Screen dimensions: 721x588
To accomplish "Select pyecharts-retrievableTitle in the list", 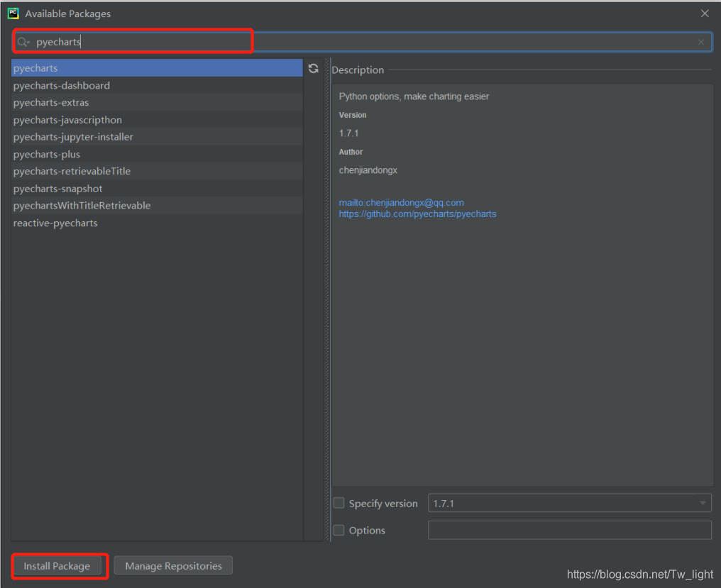I will coord(157,171).
